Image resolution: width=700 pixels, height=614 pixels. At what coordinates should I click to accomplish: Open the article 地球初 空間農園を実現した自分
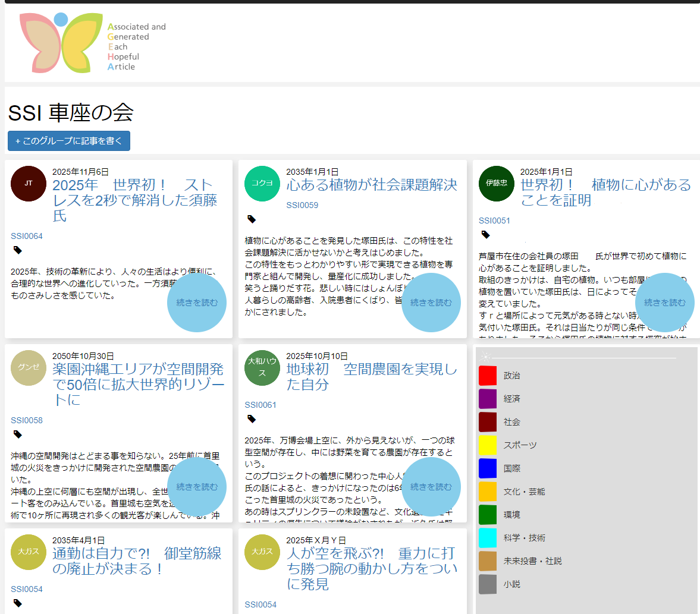point(372,377)
